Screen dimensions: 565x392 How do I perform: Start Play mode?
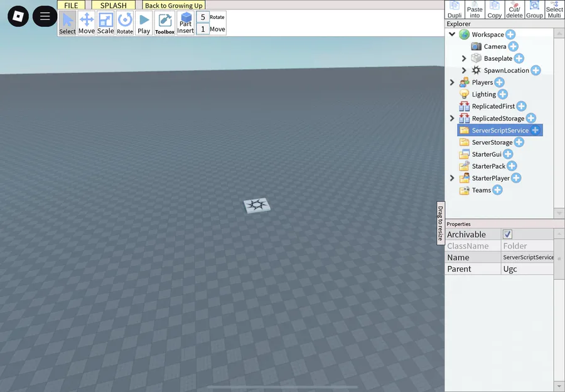pyautogui.click(x=144, y=23)
